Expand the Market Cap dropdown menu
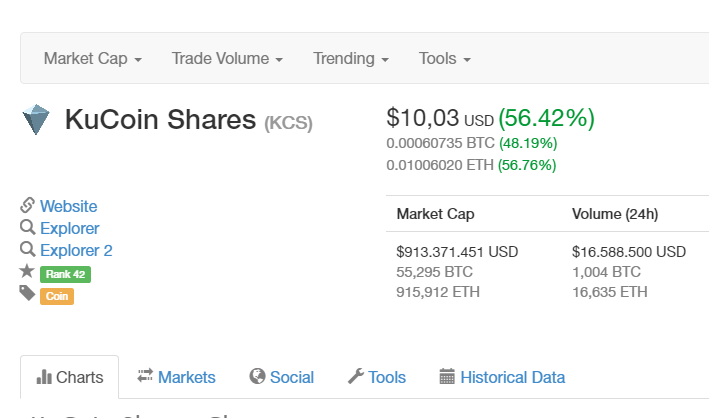The width and height of the screenshot is (709, 418). point(92,59)
